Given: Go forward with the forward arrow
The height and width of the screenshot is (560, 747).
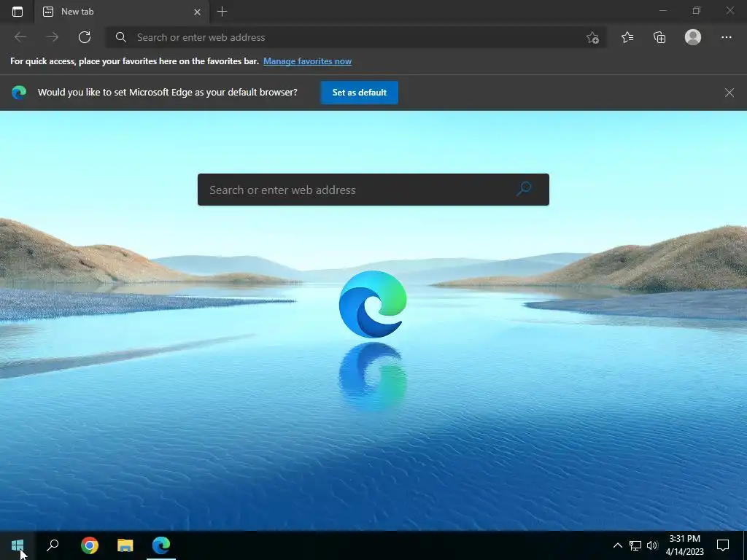Looking at the screenshot, I should pyautogui.click(x=53, y=37).
